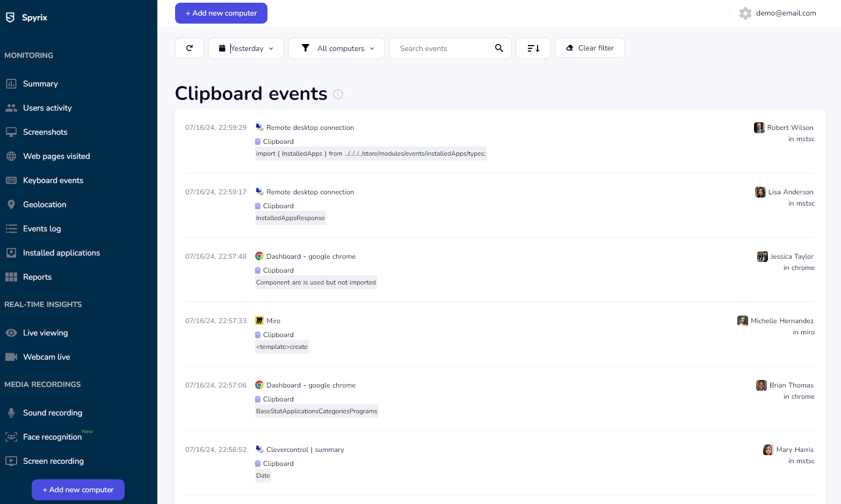Click 'in miro' label

point(803,332)
